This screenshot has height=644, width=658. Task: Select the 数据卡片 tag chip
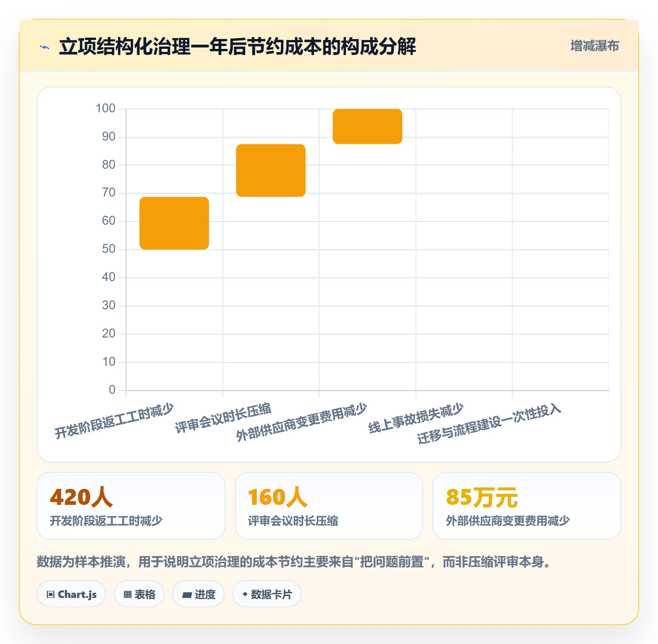pos(267,594)
